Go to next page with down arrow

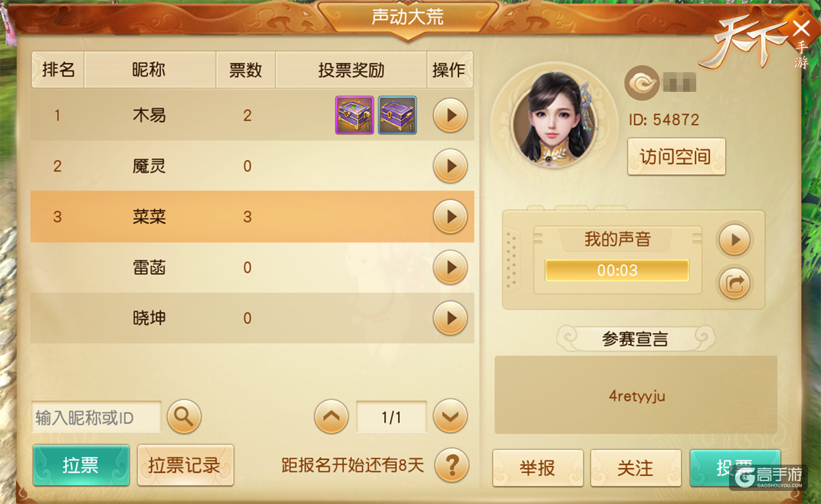450,416
